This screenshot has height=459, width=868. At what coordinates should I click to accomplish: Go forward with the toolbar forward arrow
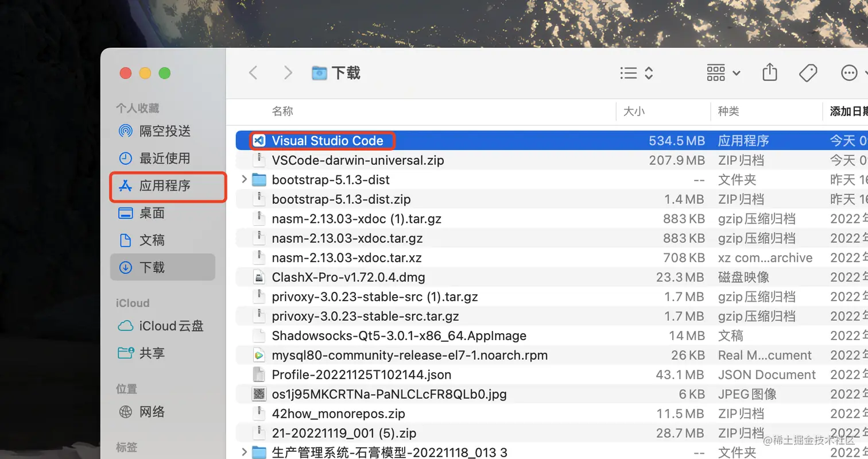pyautogui.click(x=288, y=73)
